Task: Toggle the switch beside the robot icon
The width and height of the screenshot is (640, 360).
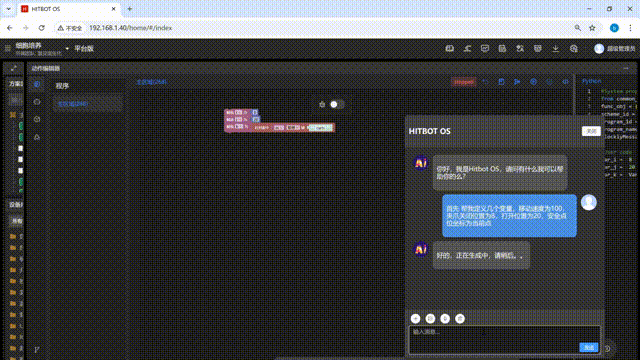Action: click(337, 104)
